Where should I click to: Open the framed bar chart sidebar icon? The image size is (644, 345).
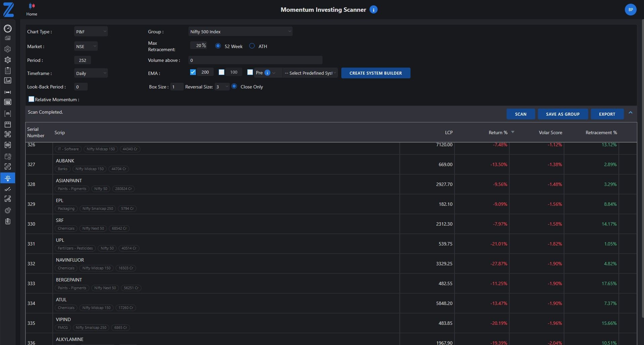[8, 199]
